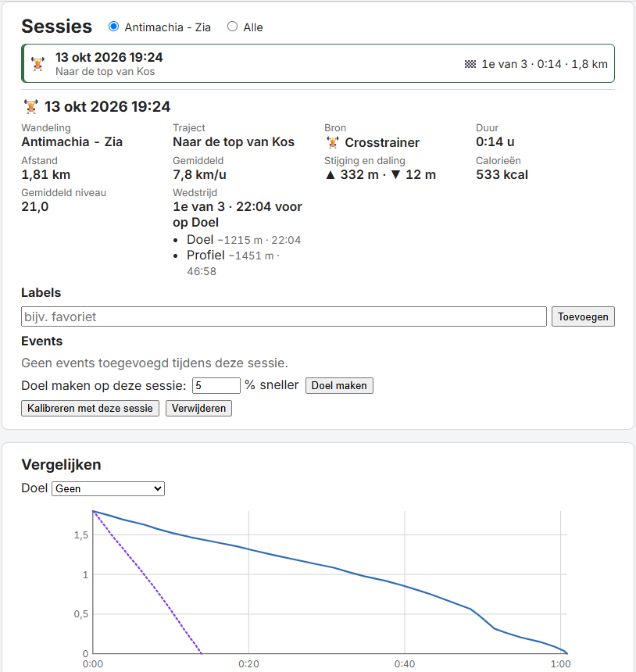Focus the Labels input field
The image size is (636, 672).
284,316
